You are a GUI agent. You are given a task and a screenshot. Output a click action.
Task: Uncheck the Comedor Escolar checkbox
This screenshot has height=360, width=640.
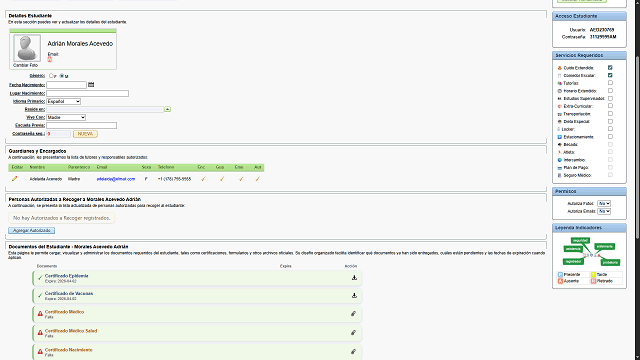click(x=610, y=75)
